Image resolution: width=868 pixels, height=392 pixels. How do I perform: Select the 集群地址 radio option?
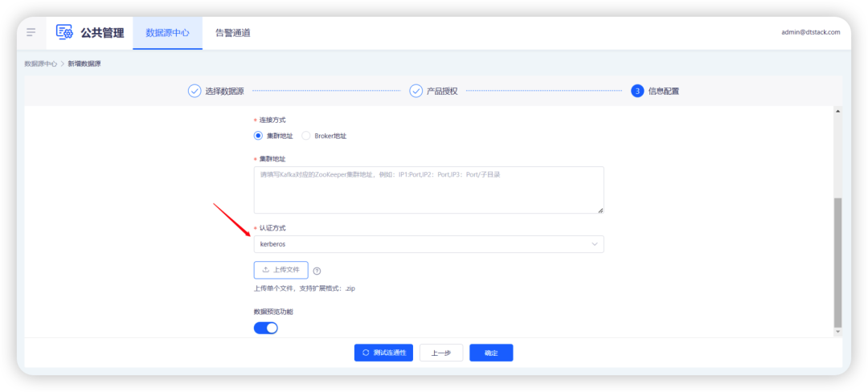(x=258, y=136)
